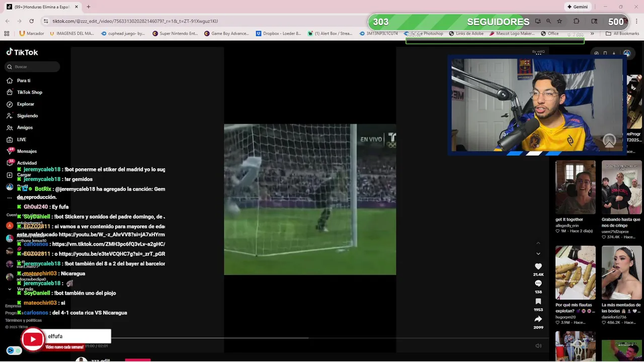Click the football video player
This screenshot has width=644, height=362.
pyautogui.click(x=310, y=199)
